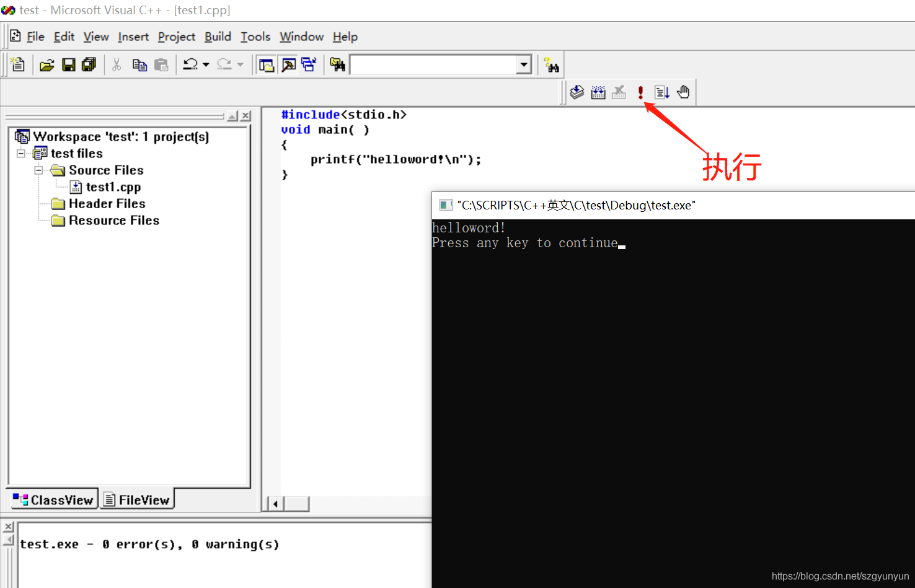Image resolution: width=915 pixels, height=588 pixels.
Task: Select 'test files' project in tree
Action: tap(77, 153)
